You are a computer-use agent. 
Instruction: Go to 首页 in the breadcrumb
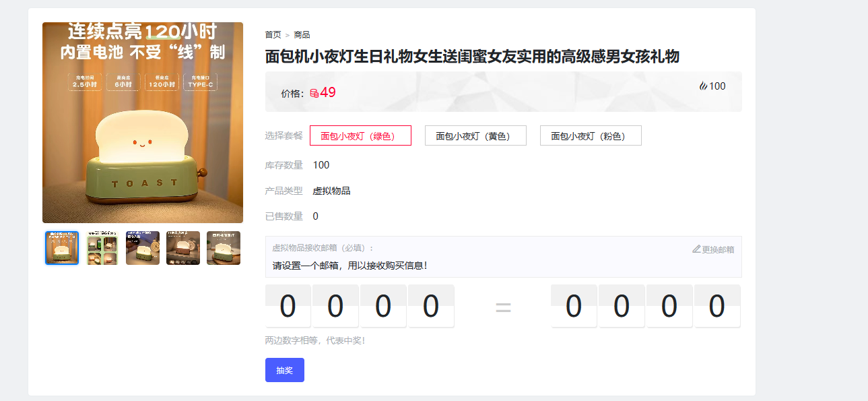[x=273, y=35]
